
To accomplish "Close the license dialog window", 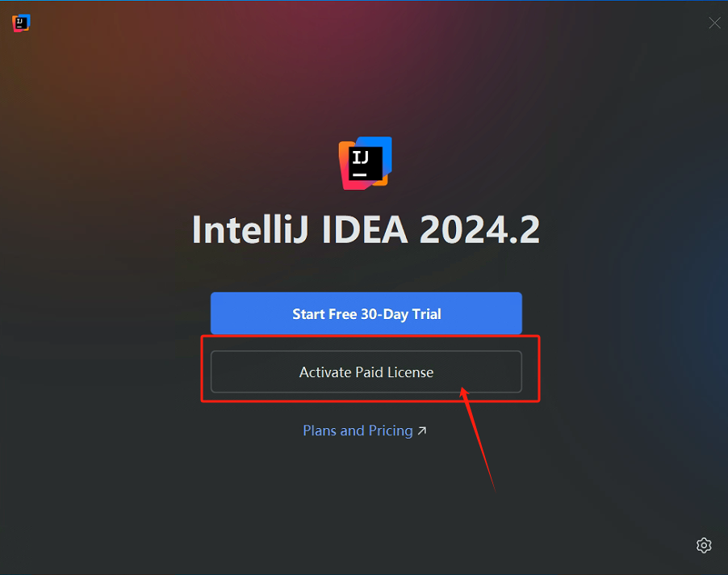I will [x=714, y=23].
